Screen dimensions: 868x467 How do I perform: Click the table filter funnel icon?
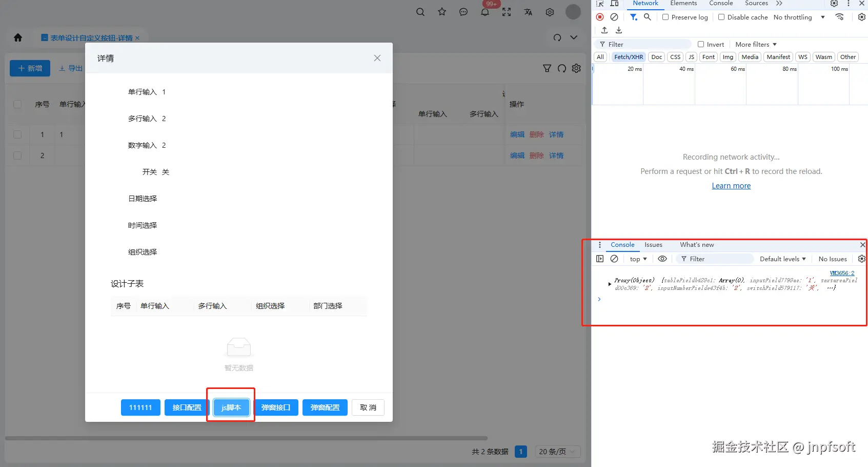coord(547,68)
